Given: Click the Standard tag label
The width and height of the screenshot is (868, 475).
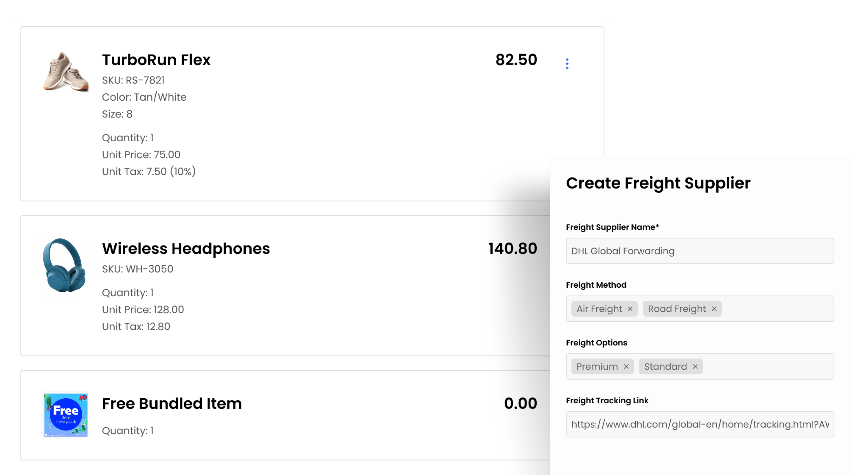Looking at the screenshot, I should click(665, 367).
